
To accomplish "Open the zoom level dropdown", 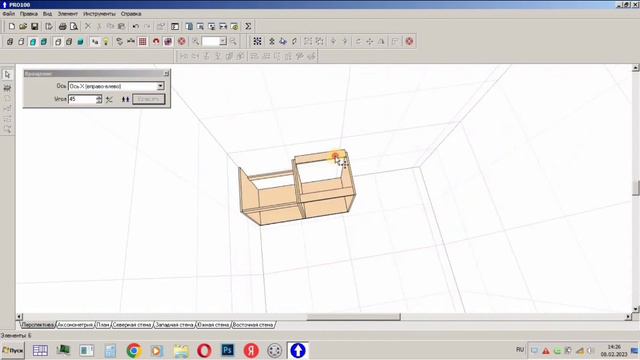I will [x=223, y=42].
